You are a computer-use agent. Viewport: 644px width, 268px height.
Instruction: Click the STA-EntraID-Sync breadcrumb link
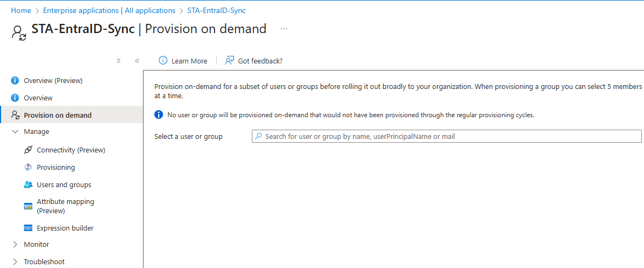[x=217, y=10]
